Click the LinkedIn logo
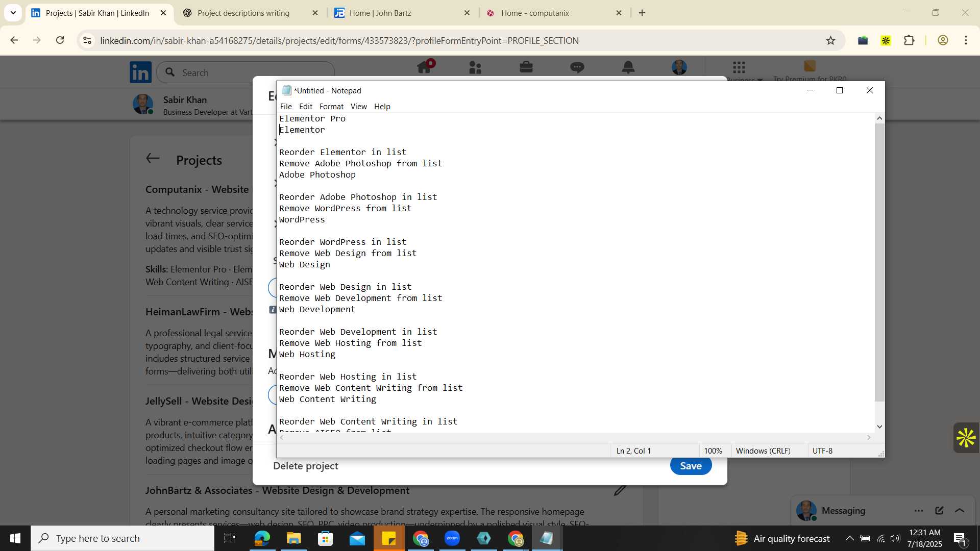980x551 pixels. [x=140, y=72]
